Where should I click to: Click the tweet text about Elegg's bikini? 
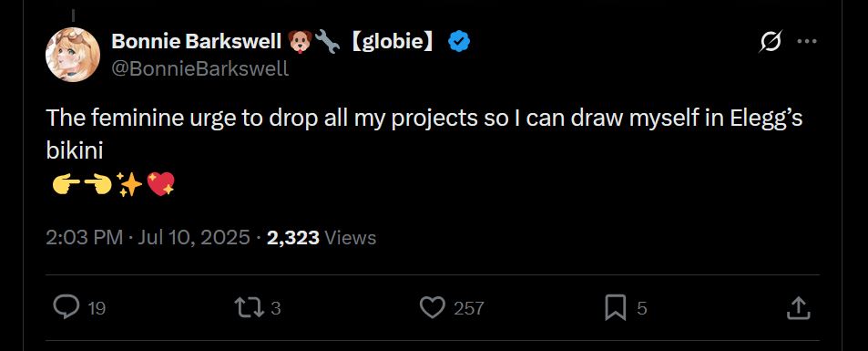pos(424,134)
